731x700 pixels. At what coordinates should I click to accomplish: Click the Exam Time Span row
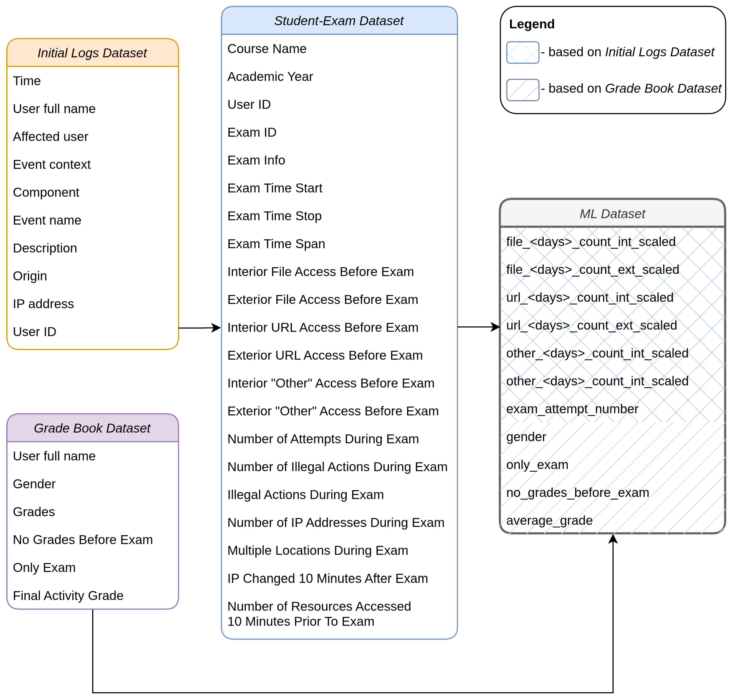276,244
